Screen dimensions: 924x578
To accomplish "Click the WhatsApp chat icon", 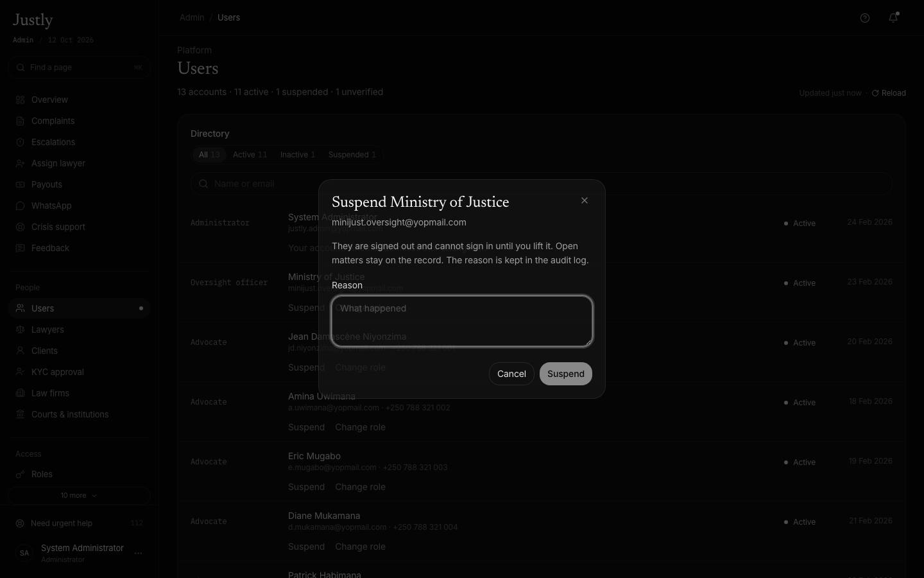I will pyautogui.click(x=21, y=206).
